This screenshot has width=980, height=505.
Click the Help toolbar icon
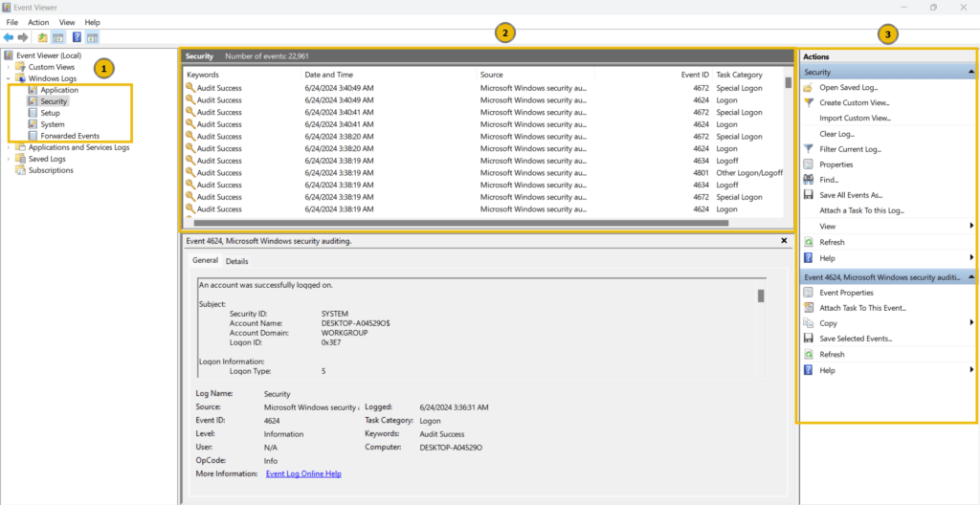(77, 37)
